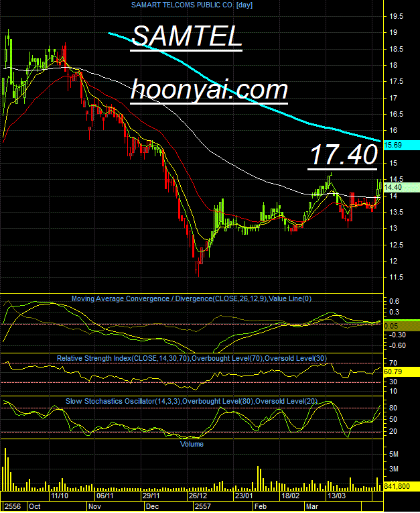Click the 16.5 price axis label
The image size is (420, 513).
396,114
